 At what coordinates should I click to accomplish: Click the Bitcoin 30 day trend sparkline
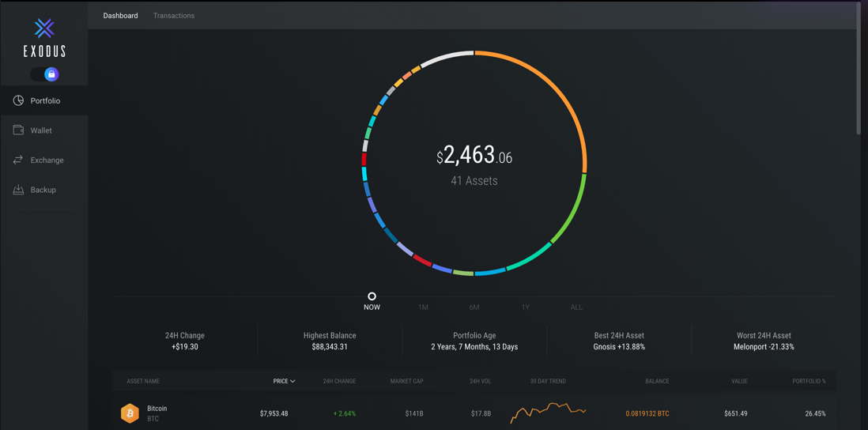tap(548, 413)
